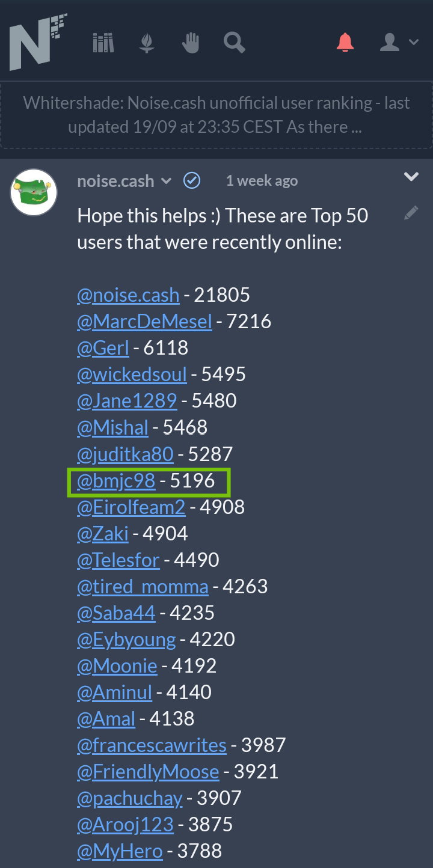Open the @MarcDeMesel profile link
This screenshot has height=868, width=433.
coord(144,322)
